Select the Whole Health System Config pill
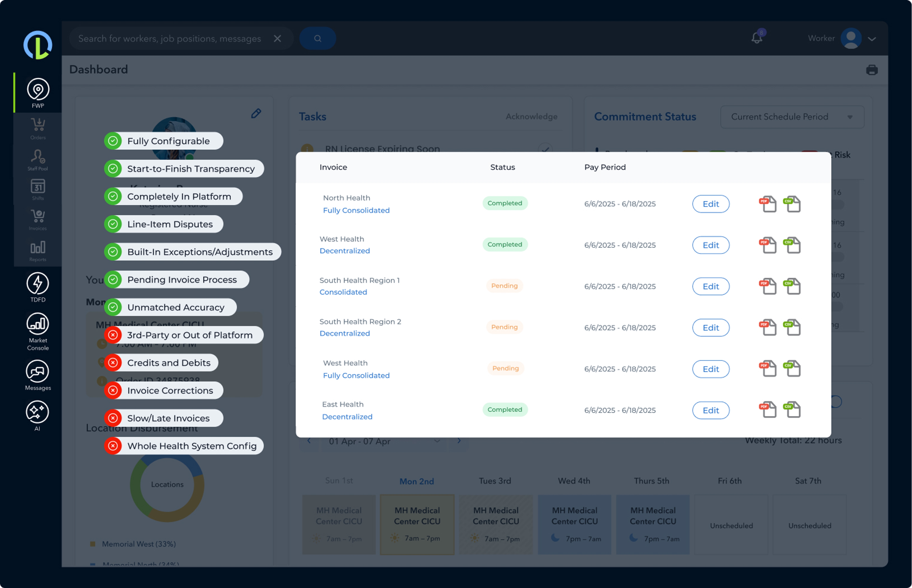 (184, 446)
